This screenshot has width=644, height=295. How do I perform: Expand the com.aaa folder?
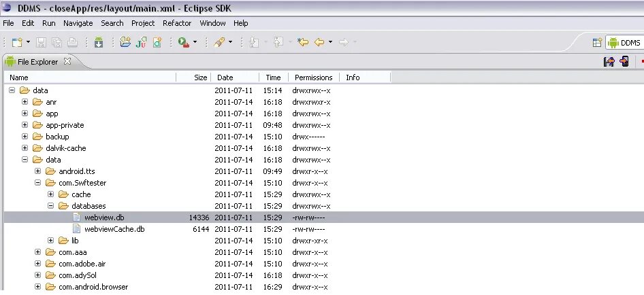[38, 252]
